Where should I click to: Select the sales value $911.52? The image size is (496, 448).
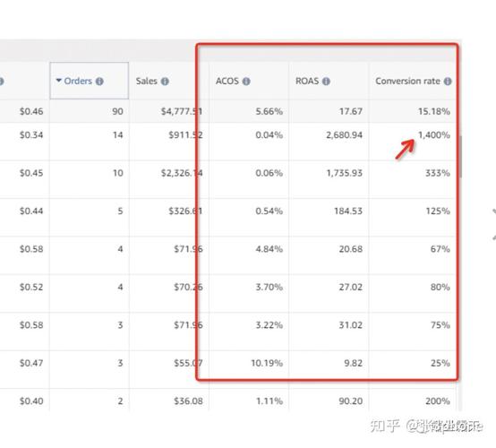tap(185, 135)
